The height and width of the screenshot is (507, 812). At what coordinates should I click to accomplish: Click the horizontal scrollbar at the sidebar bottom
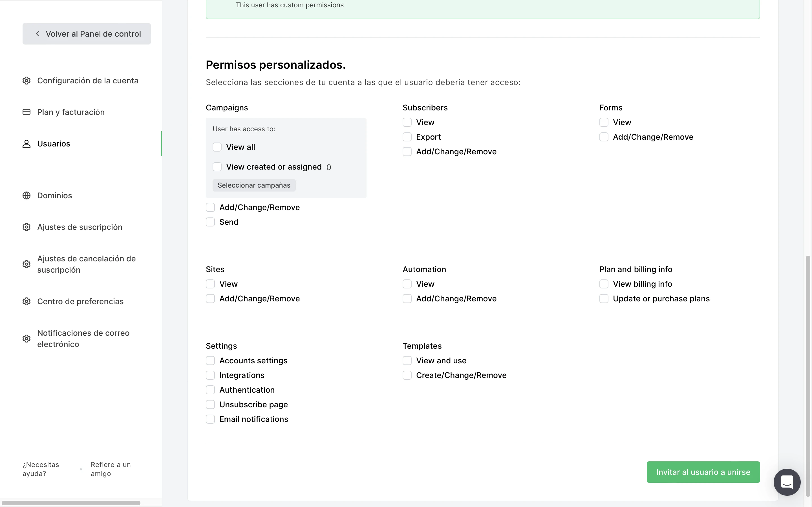click(70, 503)
